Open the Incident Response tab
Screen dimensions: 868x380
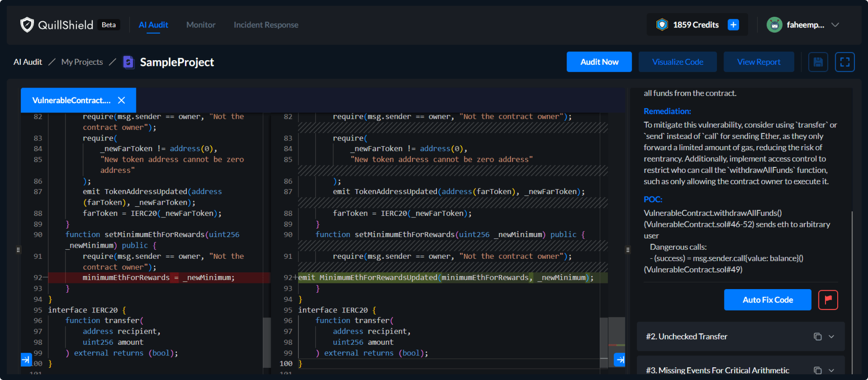(266, 25)
